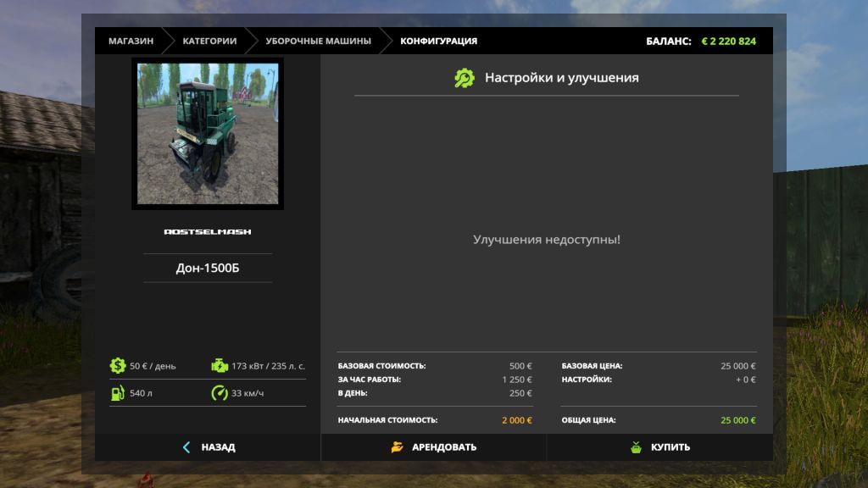Click the max speed gauge icon
The width and height of the screenshot is (868, 488).
(220, 393)
